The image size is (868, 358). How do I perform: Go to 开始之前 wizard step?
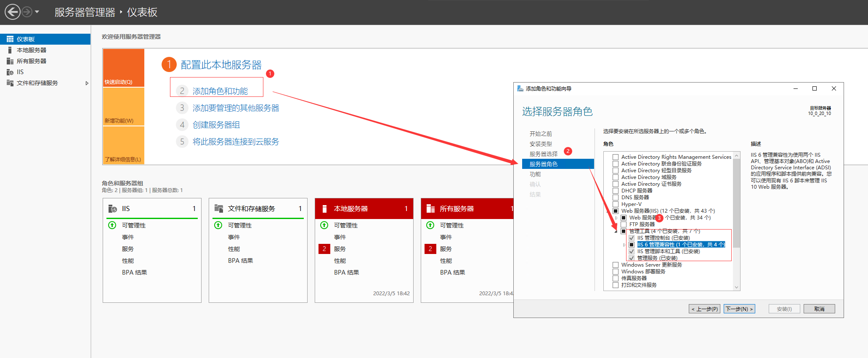[541, 134]
